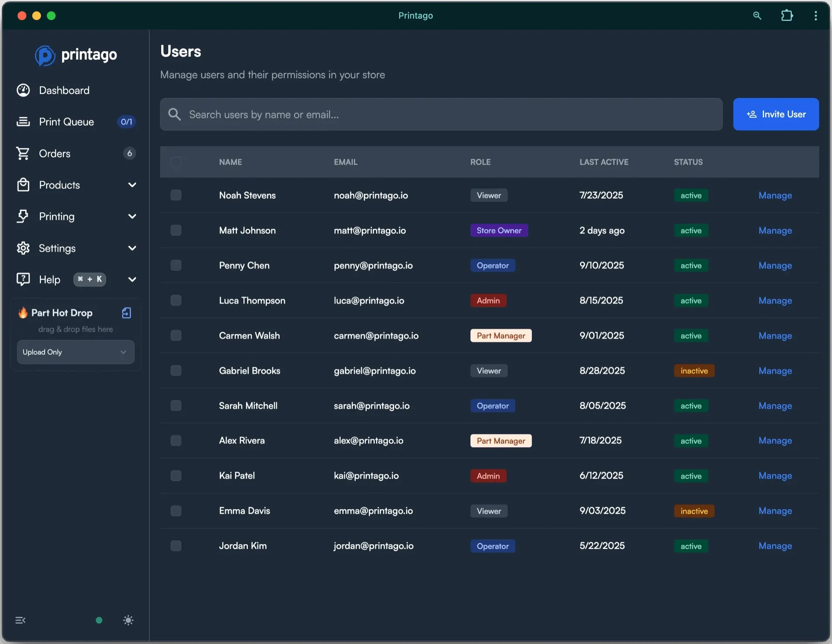Expand the Help section chevron
Image resolution: width=832 pixels, height=644 pixels.
132,280
